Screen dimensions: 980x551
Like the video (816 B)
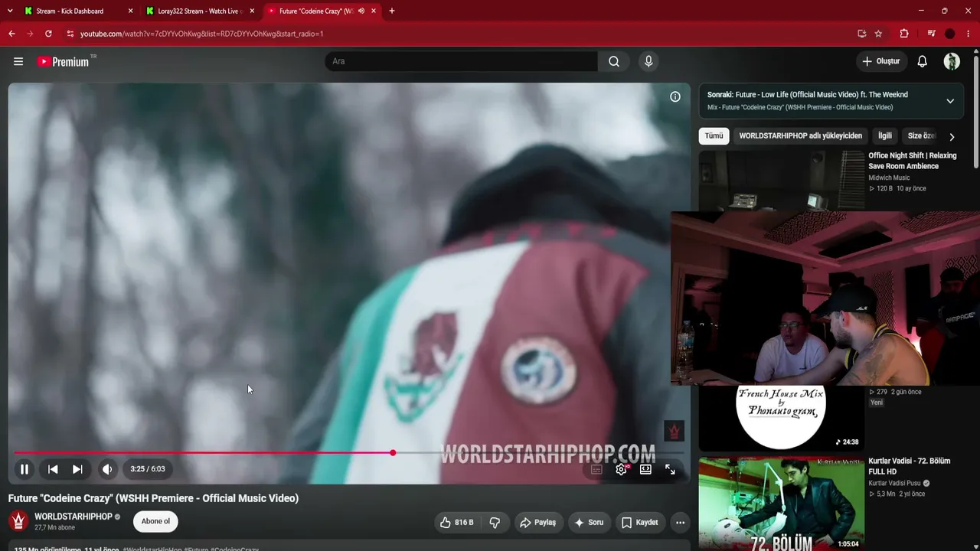[457, 523]
